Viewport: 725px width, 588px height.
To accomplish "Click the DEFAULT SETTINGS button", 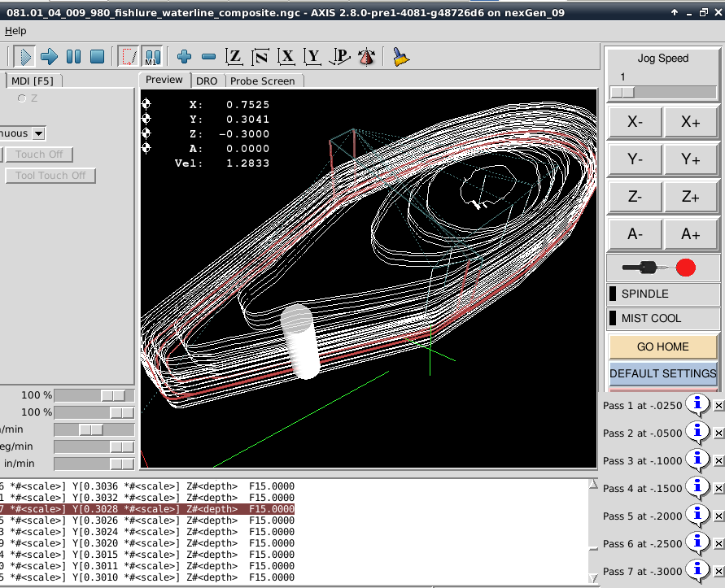I will coord(662,373).
